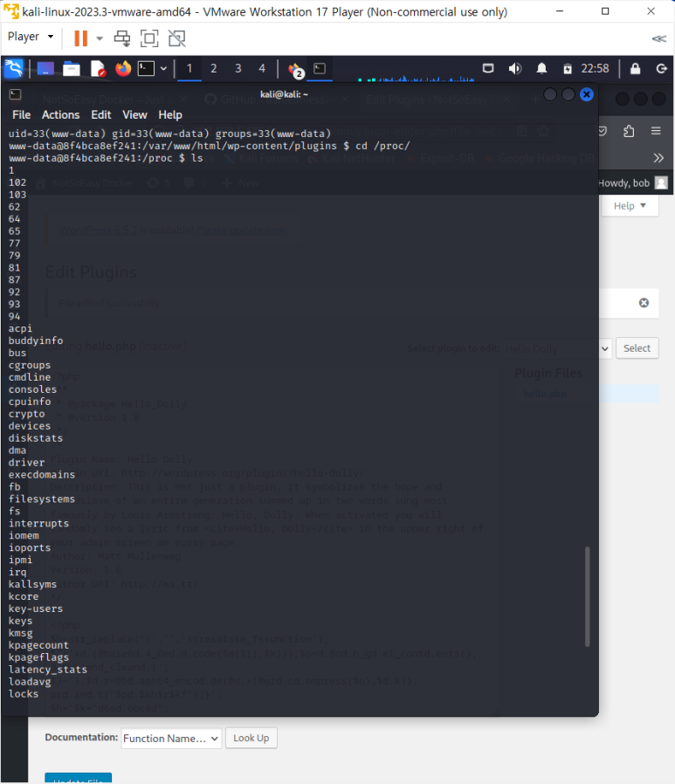Image resolution: width=675 pixels, height=784 pixels.
Task: Open Firefox hamburger application menu
Action: [656, 131]
